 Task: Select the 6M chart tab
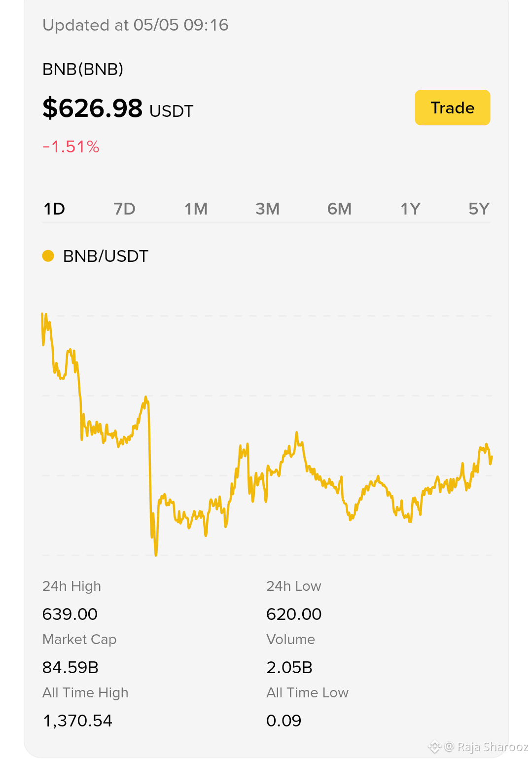(339, 209)
